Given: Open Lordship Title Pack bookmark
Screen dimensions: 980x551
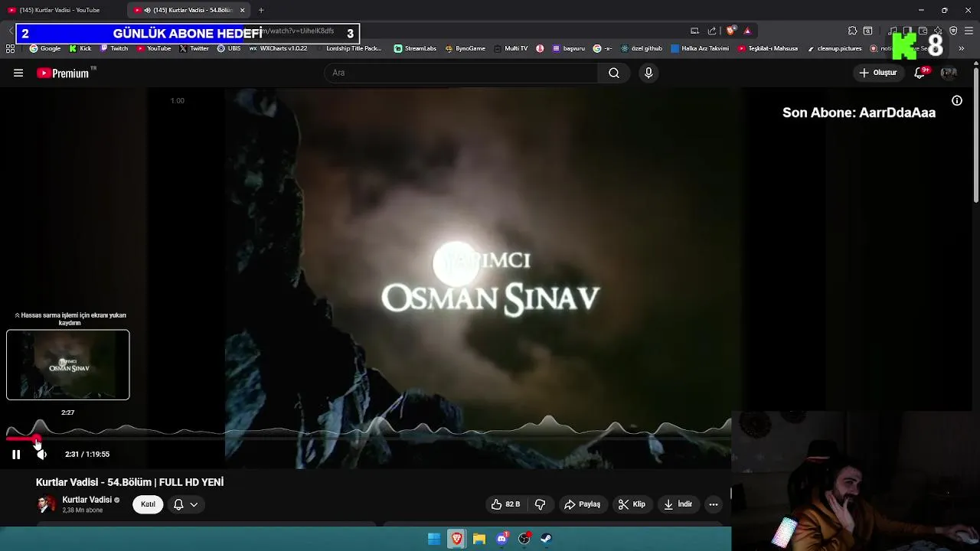Looking at the screenshot, I should coord(348,48).
